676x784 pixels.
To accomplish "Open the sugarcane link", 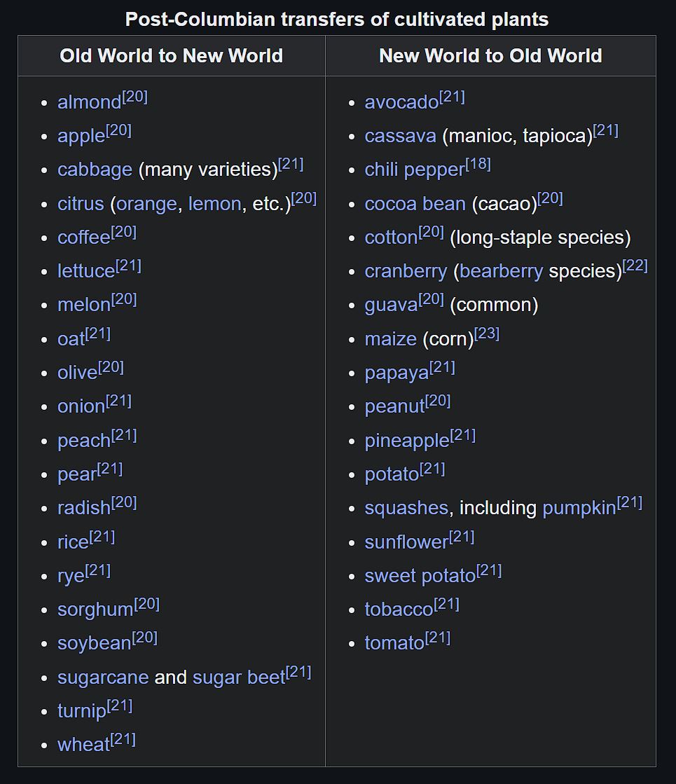I will (103, 677).
